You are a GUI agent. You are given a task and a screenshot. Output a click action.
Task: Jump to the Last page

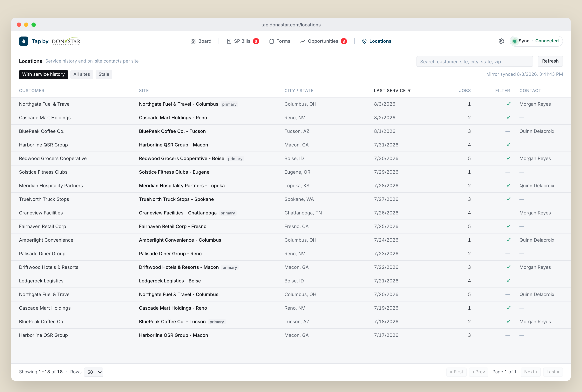[553, 372]
